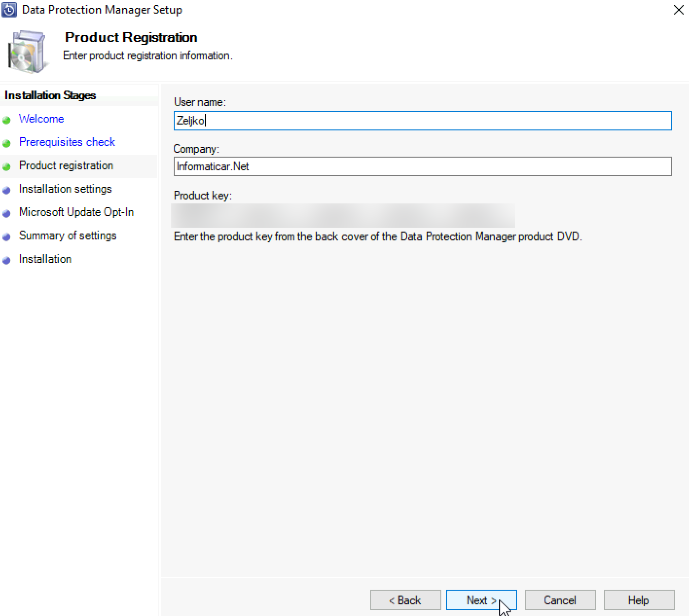689x616 pixels.
Task: Click the Data Protection Manager title bar icon
Action: 9,10
